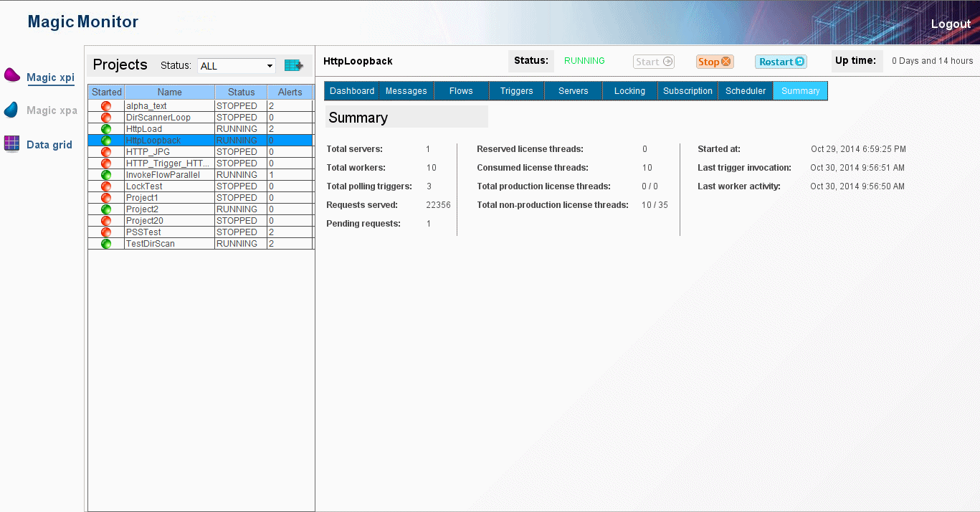Select the Project1 project name
The height and width of the screenshot is (512, 980).
[x=142, y=198]
